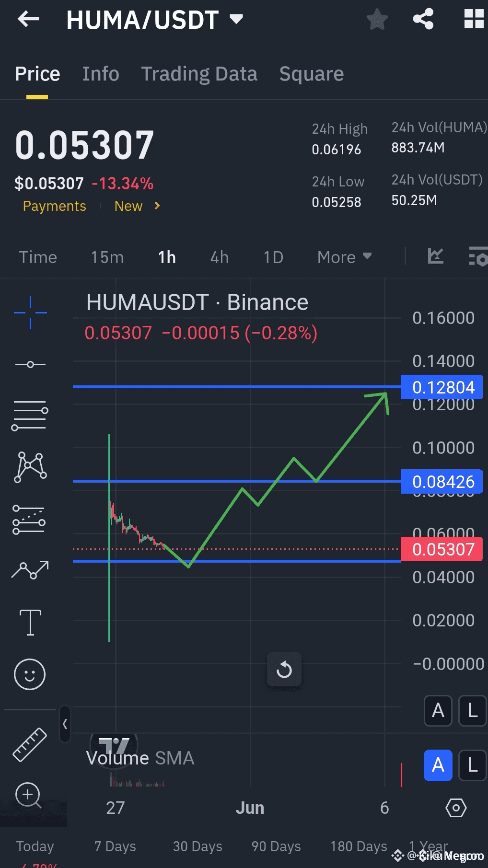The width and height of the screenshot is (488, 868).
Task: Expand the HUMA/USDT pair selector dropdown
Action: coord(236,19)
